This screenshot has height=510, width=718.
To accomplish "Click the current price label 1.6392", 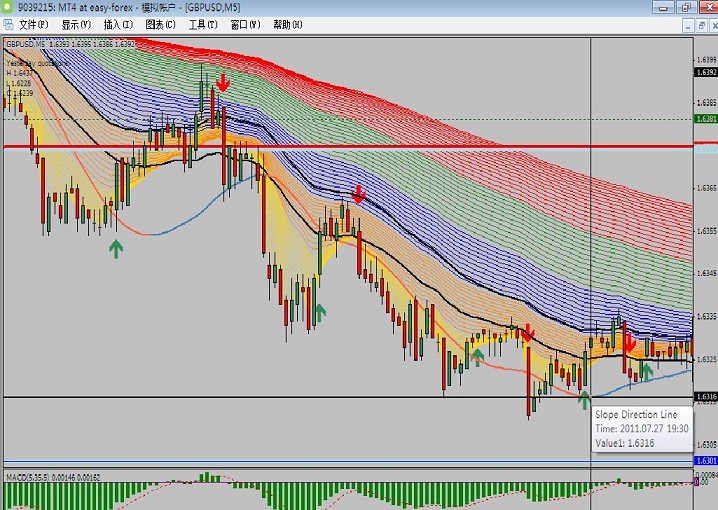I will [x=706, y=72].
